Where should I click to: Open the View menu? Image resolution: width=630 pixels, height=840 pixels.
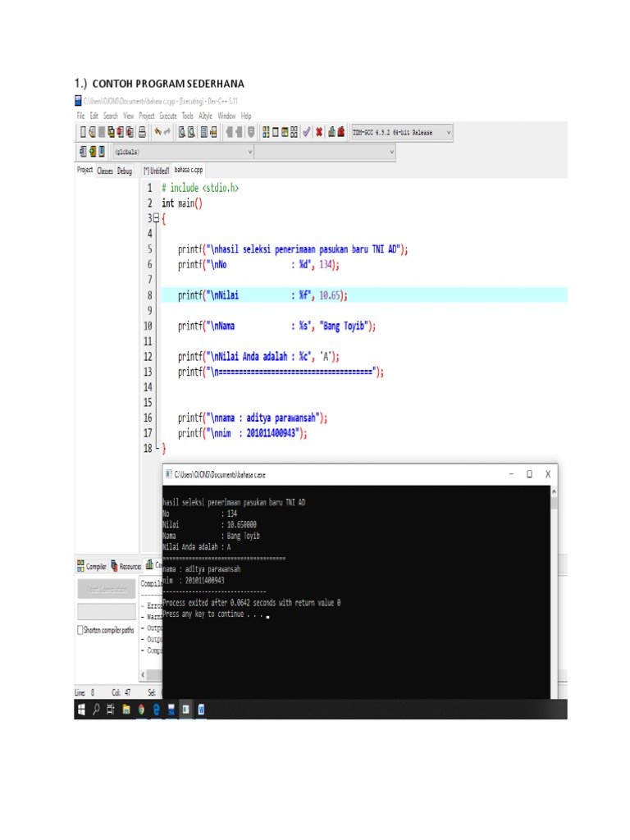tap(129, 116)
